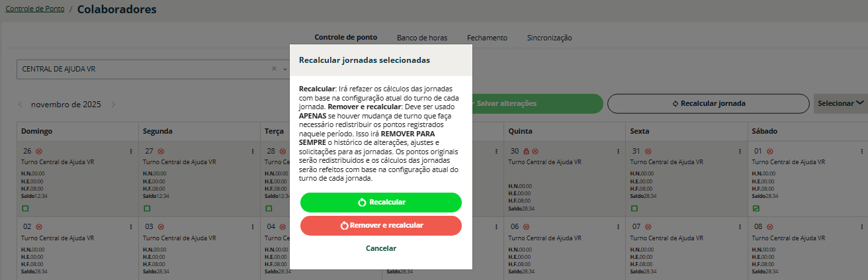Open the kebab menu on Sábado day 01

pos(861,152)
